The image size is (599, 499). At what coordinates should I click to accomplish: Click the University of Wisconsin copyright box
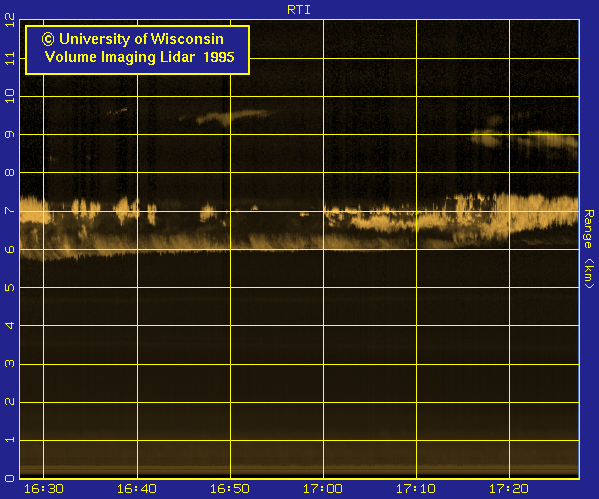[138, 50]
